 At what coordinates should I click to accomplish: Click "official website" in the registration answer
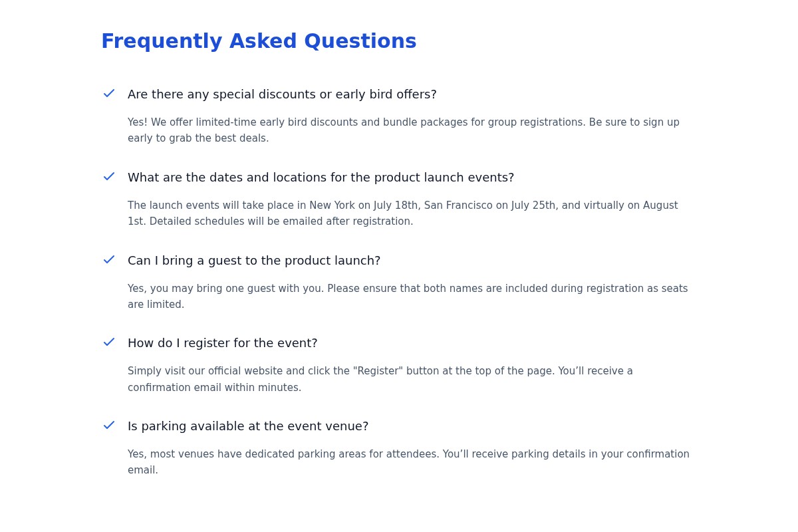point(245,371)
